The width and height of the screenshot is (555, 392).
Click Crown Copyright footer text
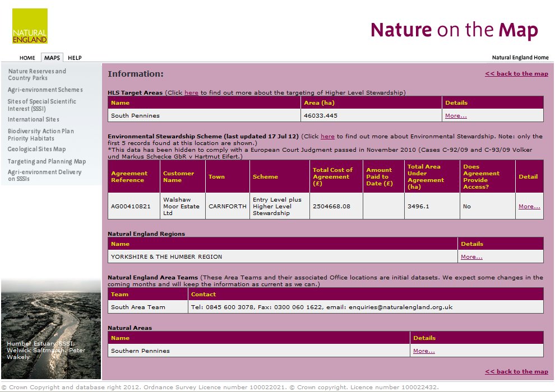coord(220,387)
